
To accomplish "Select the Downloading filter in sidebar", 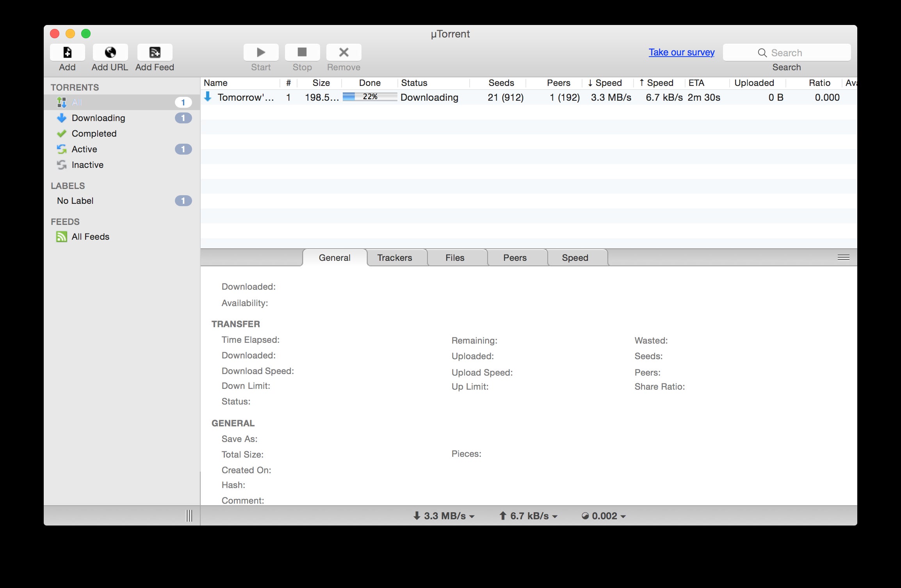I will click(x=98, y=117).
